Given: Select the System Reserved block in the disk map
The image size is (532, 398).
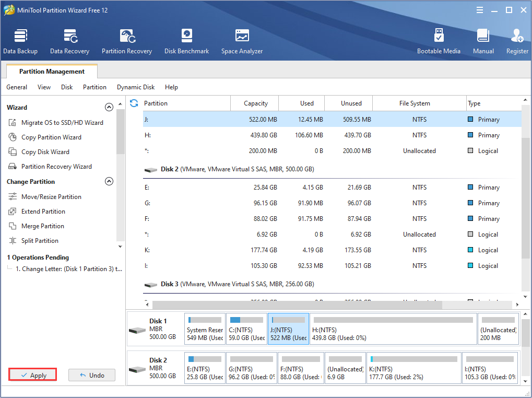Looking at the screenshot, I should (x=205, y=329).
